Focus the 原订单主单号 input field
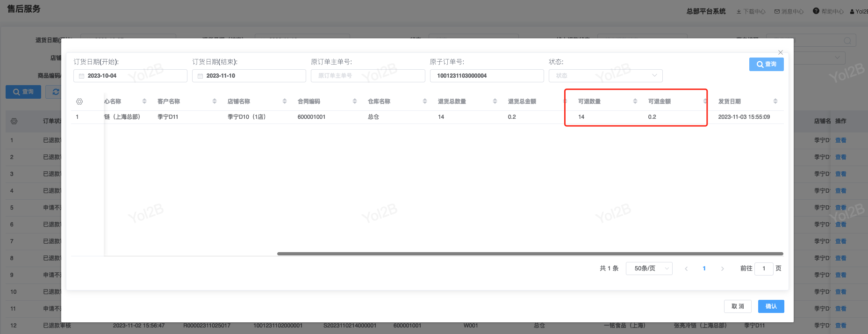868x334 pixels. click(368, 76)
